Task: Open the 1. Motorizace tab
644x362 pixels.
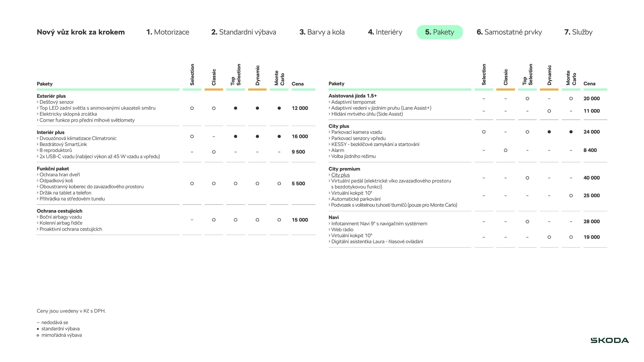Action: coord(168,32)
